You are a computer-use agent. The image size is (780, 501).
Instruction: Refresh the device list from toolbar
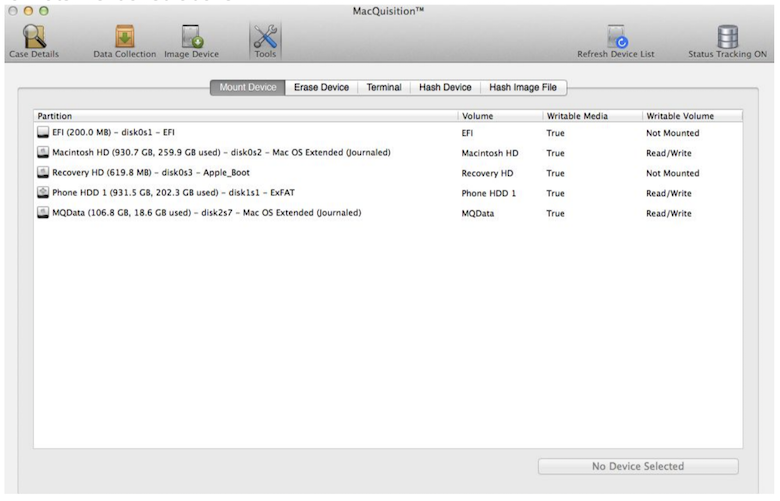[x=616, y=37]
